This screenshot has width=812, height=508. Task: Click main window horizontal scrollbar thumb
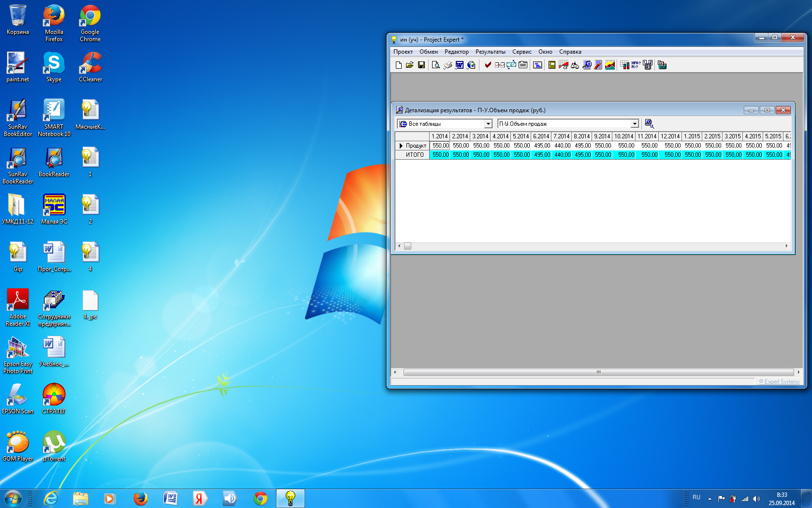tap(598, 372)
